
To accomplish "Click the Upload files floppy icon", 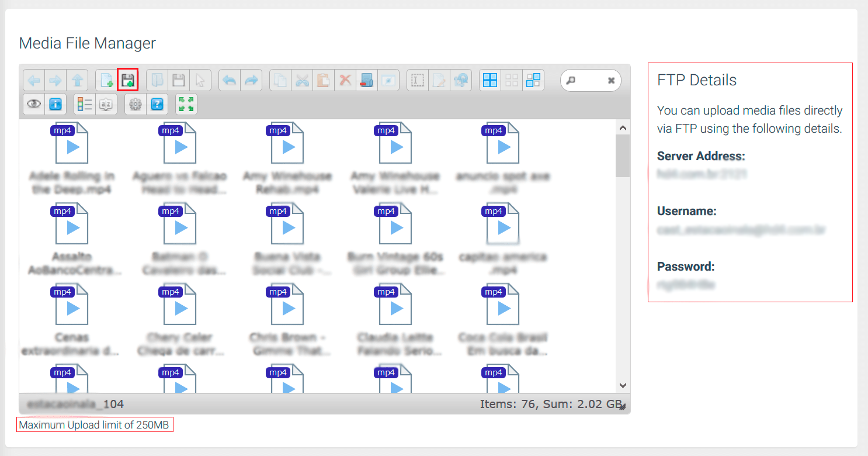I will tap(128, 80).
